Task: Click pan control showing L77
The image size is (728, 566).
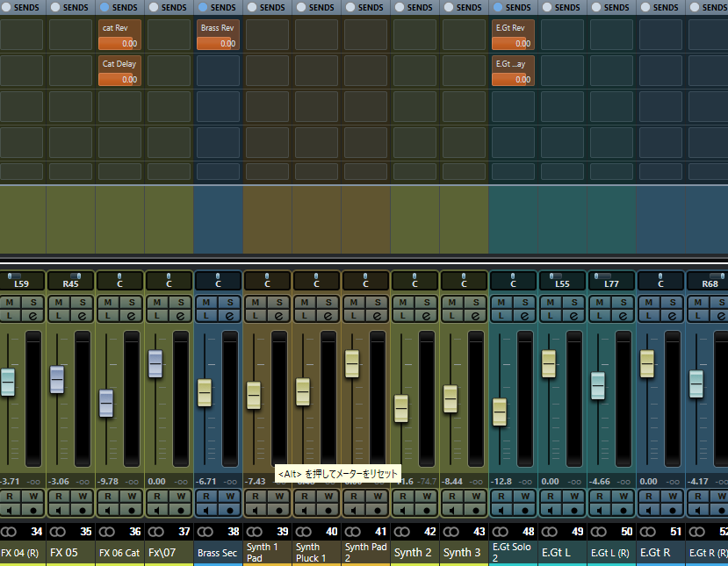Action: pyautogui.click(x=612, y=281)
